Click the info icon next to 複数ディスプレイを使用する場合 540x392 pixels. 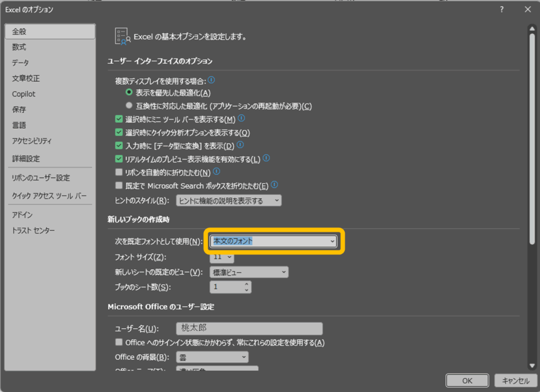211,80
